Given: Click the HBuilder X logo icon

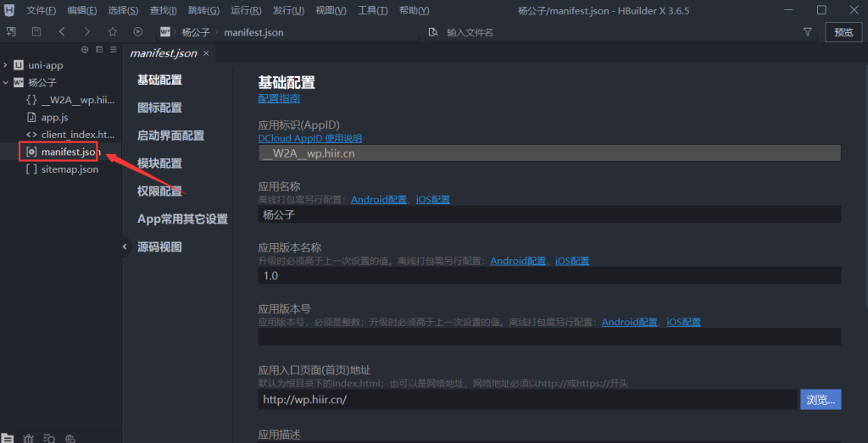Looking at the screenshot, I should coord(8,10).
